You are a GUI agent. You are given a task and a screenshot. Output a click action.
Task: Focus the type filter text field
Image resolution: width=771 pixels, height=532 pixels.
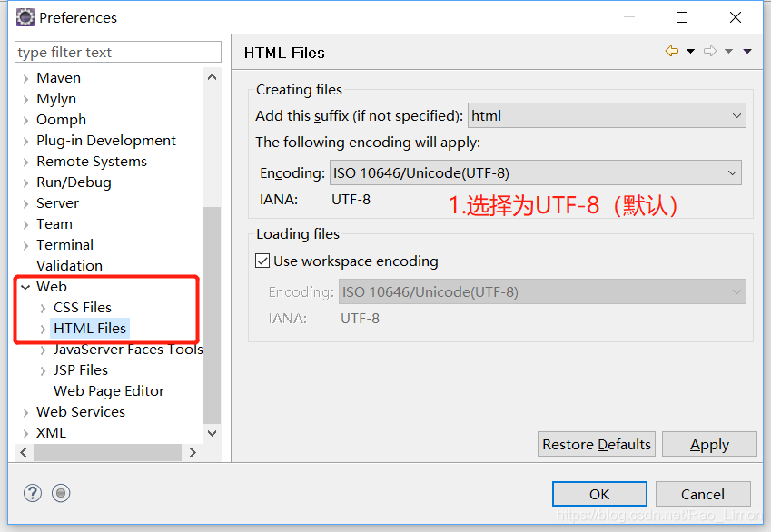coord(118,52)
